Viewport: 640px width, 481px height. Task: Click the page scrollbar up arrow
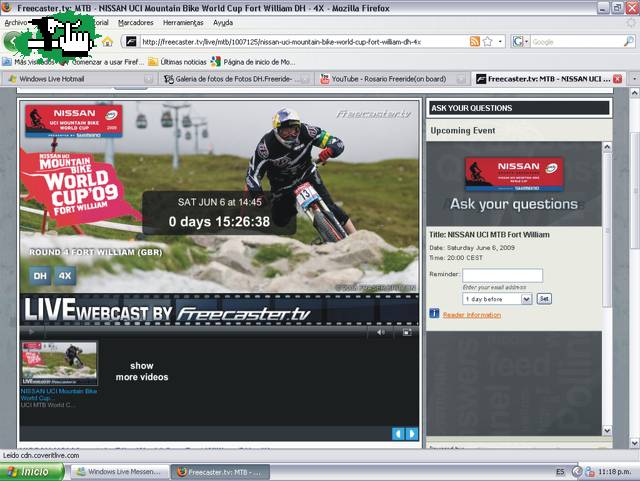pos(634,94)
